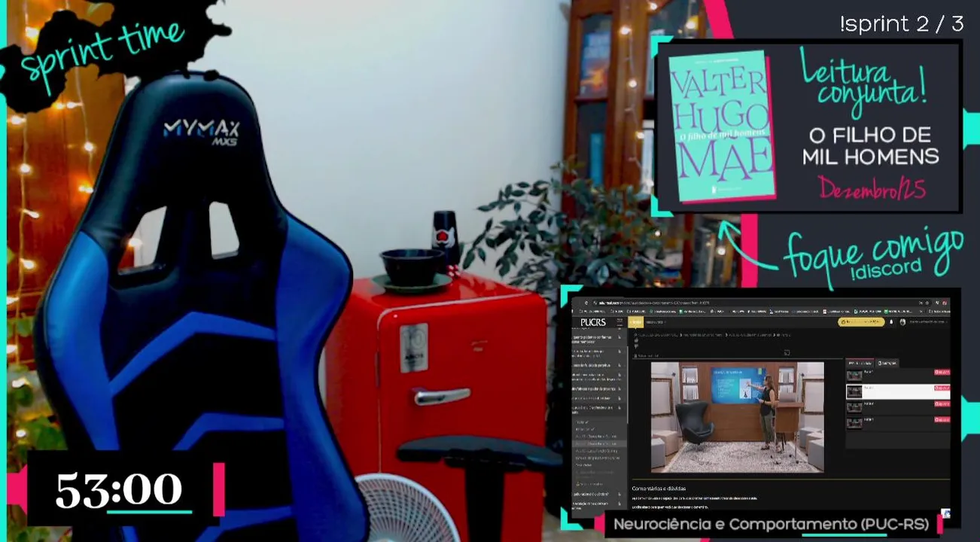
Task: Give the lesson a thumbs up
Action: tap(636, 340)
